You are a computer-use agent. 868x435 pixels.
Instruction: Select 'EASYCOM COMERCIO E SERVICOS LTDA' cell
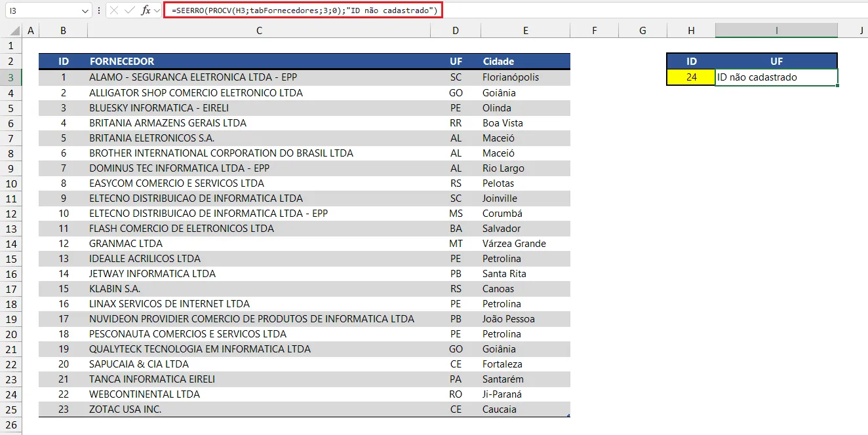260,183
